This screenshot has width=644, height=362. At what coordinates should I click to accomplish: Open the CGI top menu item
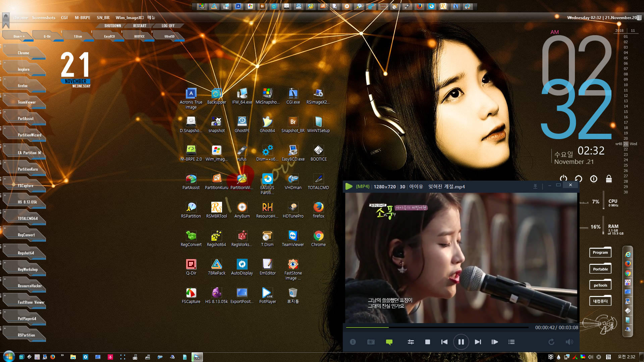(64, 18)
